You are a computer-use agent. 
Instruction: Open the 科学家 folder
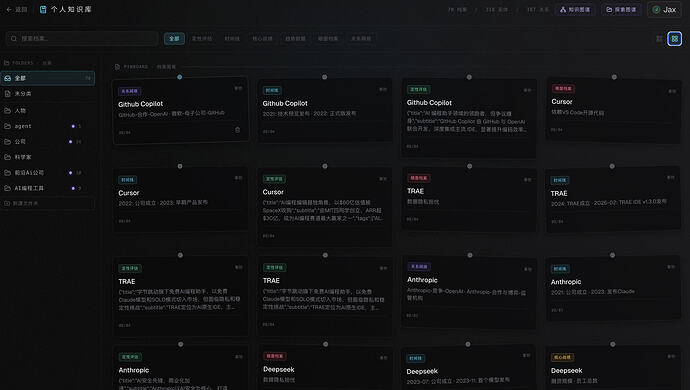tap(48, 157)
